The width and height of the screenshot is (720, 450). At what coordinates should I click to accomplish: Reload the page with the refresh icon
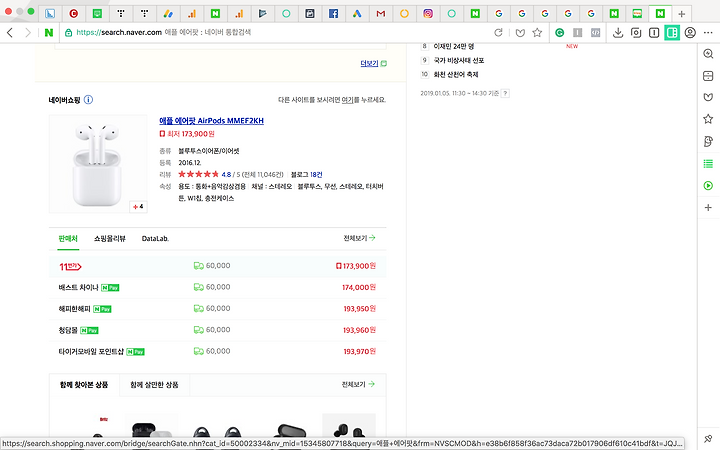click(498, 33)
